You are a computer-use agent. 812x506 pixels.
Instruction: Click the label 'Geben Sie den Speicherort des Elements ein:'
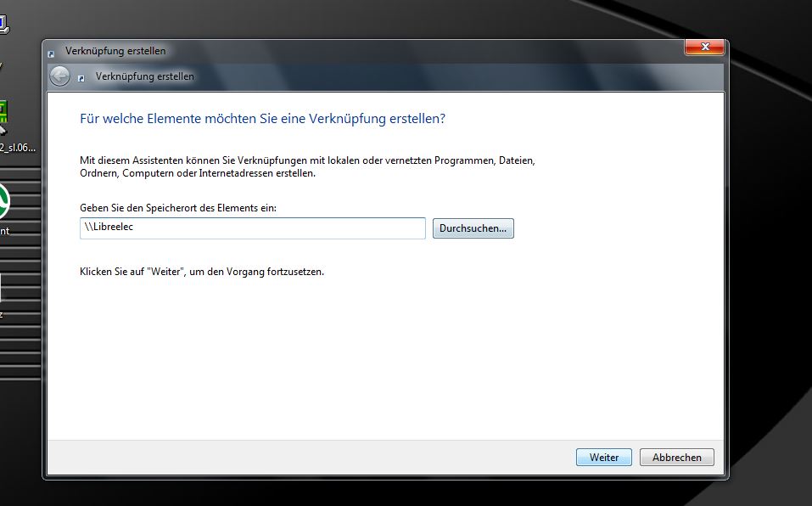(178, 208)
